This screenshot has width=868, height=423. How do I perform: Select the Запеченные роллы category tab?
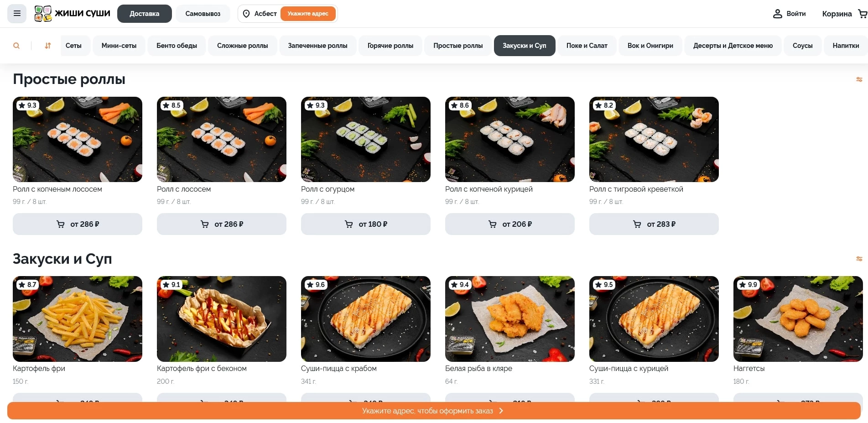click(317, 46)
